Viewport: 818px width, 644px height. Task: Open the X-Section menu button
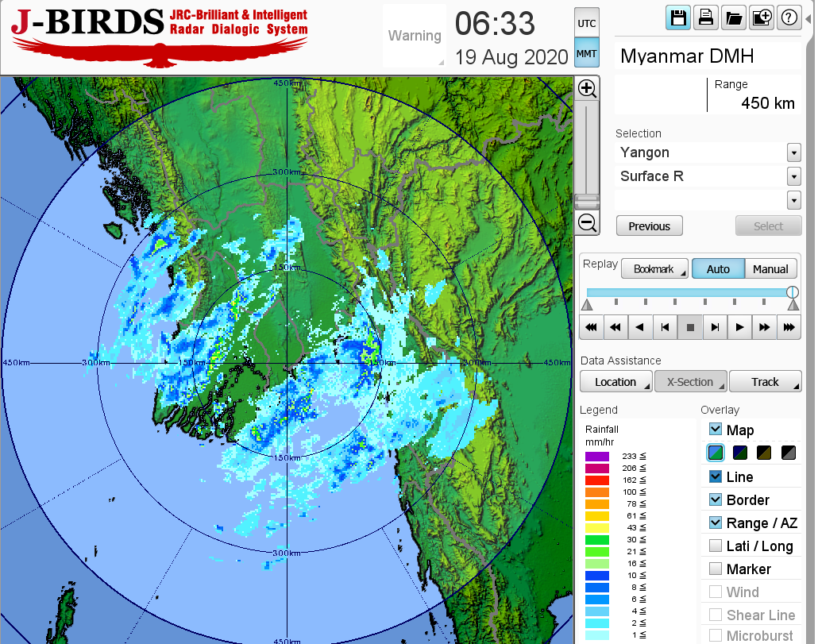tap(691, 382)
